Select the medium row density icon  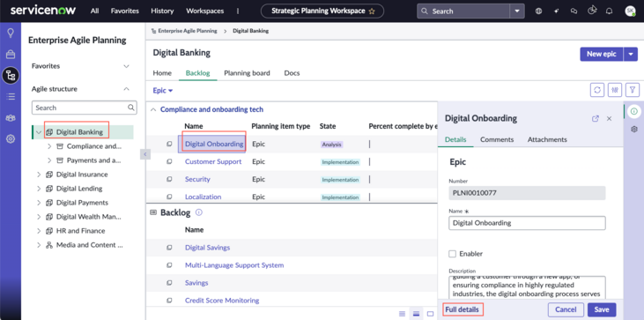416,314
